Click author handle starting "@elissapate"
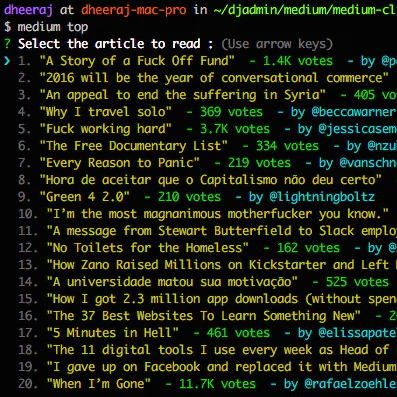397x397 pixels. [x=358, y=333]
